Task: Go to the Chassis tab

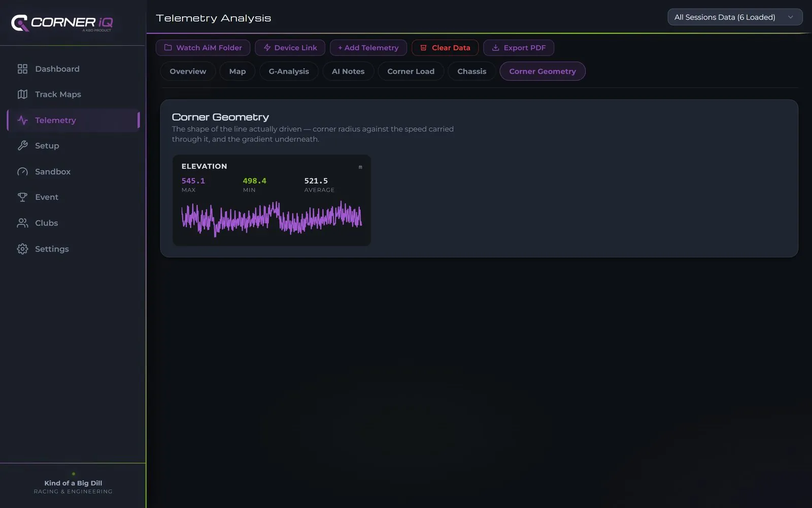Action: point(471,72)
